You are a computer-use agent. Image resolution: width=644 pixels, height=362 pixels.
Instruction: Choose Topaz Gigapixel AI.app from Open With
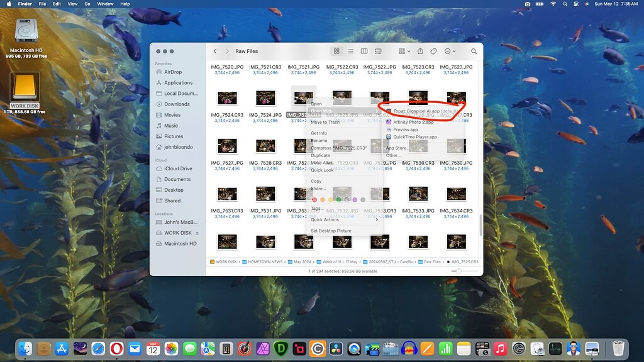[417, 111]
